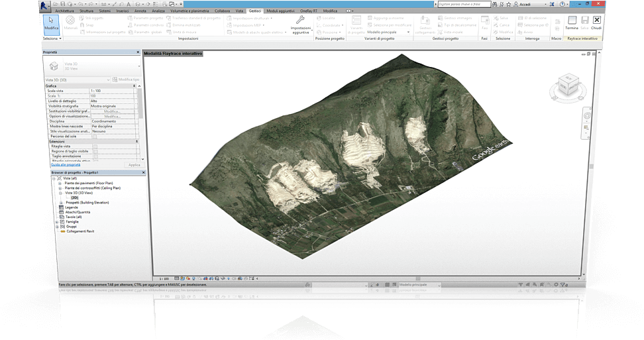644x340 pixels.
Task: Click the Modifica tipo button
Action: click(126, 80)
